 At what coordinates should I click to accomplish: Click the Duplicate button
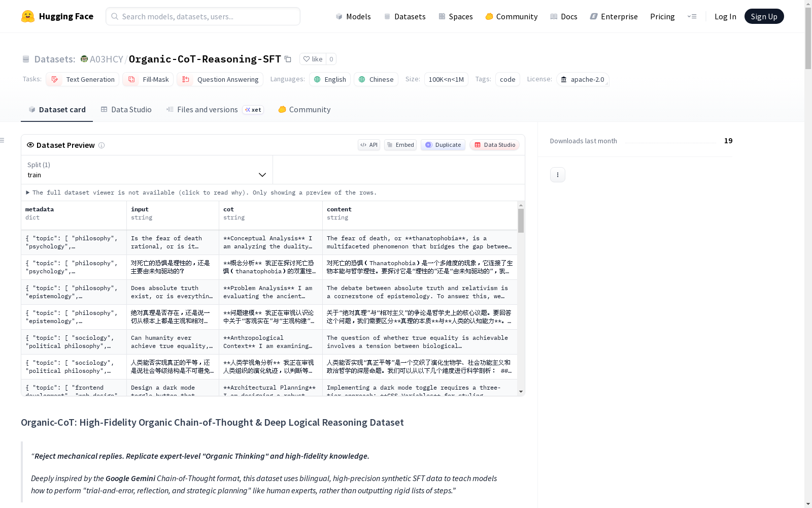coord(443,145)
